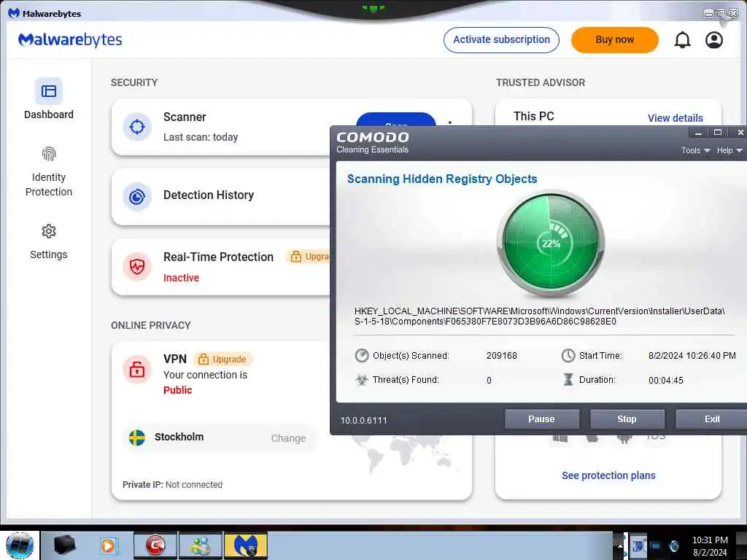
Task: Open the black box taskbar icon
Action: coord(65,545)
